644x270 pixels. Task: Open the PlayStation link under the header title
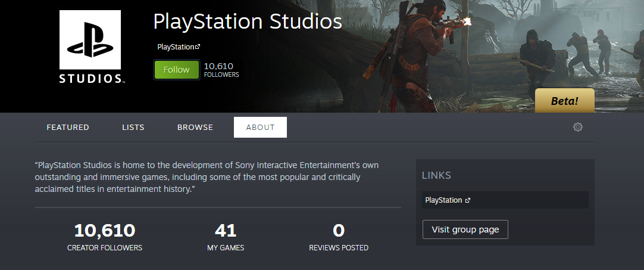[176, 47]
